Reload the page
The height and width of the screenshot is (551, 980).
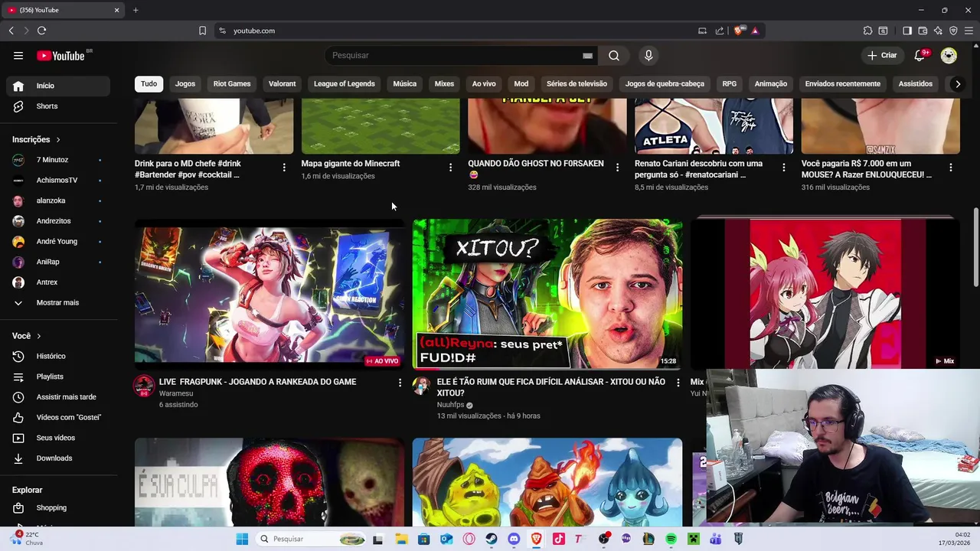(x=41, y=31)
